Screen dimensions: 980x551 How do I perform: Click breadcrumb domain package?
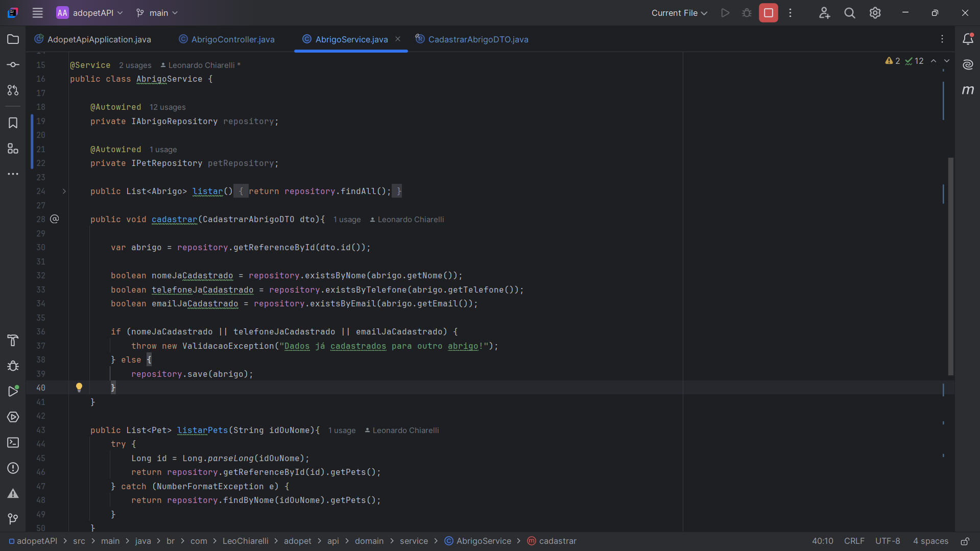[369, 541]
